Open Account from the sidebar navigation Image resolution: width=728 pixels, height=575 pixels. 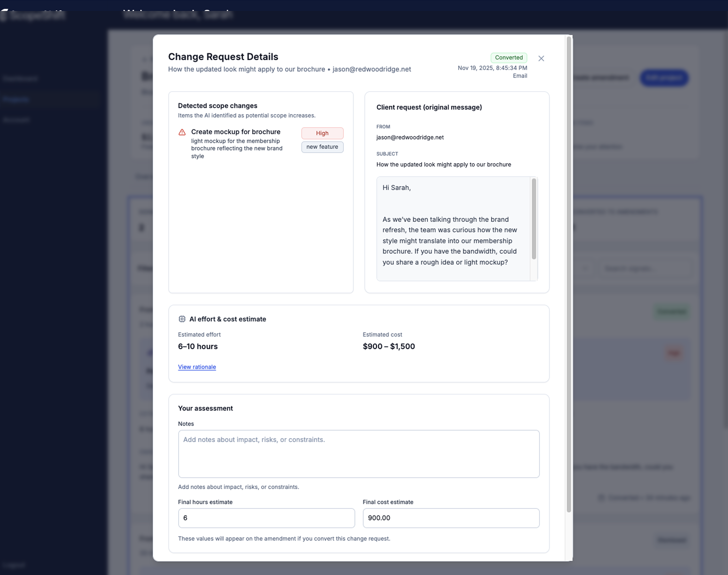[16, 120]
